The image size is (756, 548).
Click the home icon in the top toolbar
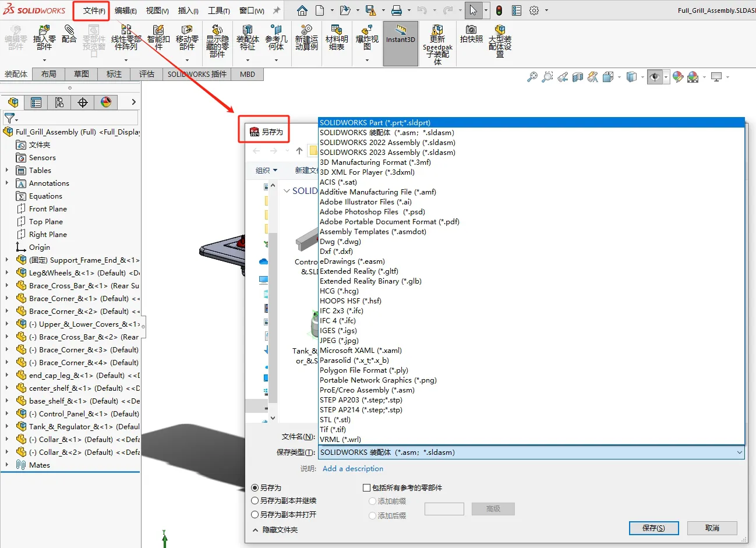(302, 10)
